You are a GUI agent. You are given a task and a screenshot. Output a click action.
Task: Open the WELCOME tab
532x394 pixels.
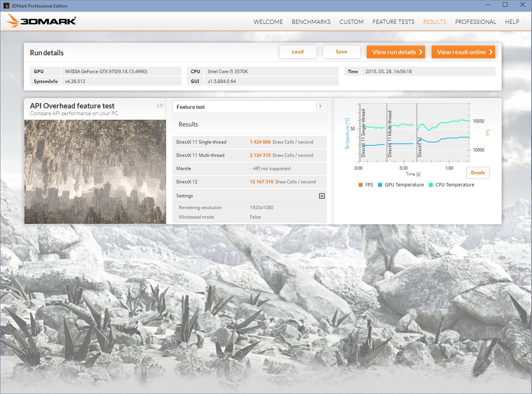(268, 22)
